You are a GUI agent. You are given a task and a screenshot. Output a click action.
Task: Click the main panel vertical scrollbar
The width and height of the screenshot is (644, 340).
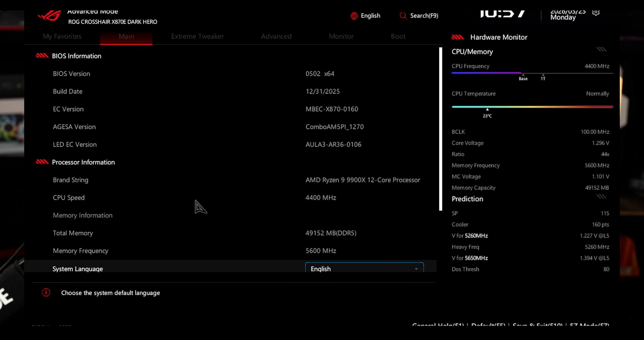tap(441, 129)
